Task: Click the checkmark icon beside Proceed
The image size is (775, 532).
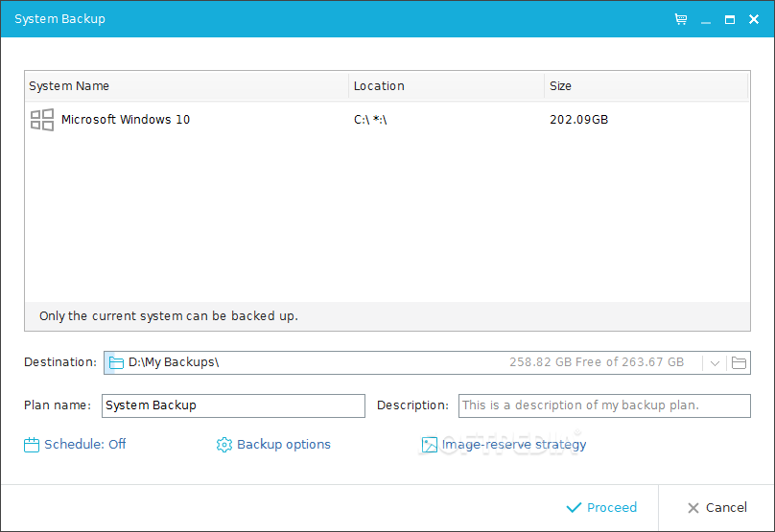Action: [574, 508]
